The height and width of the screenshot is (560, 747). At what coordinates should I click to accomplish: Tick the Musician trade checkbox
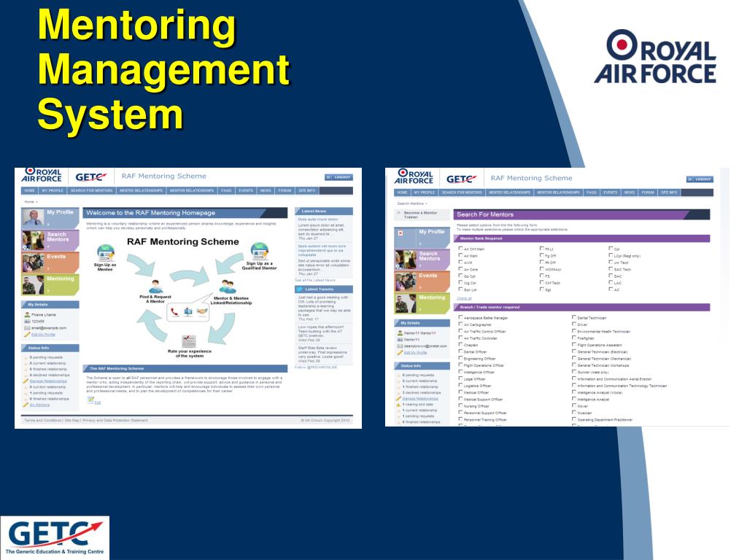574,413
